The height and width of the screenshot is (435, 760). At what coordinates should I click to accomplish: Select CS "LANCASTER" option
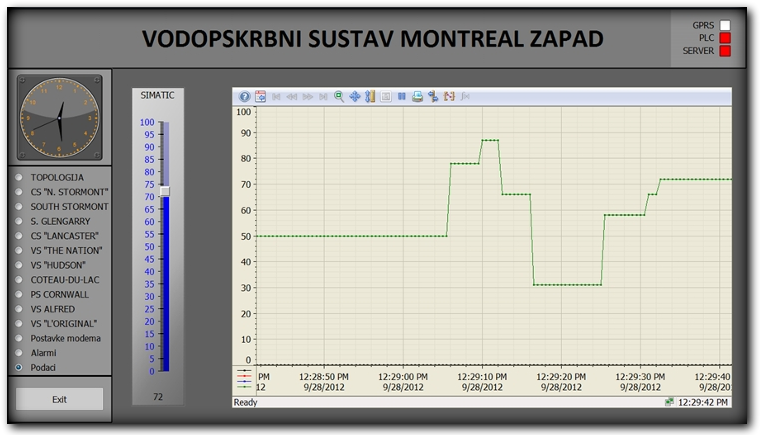pos(19,236)
